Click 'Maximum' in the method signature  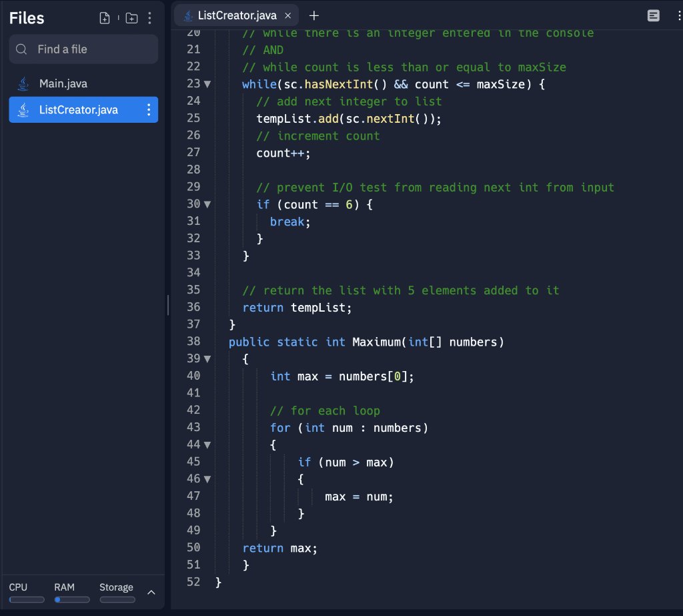pos(376,342)
